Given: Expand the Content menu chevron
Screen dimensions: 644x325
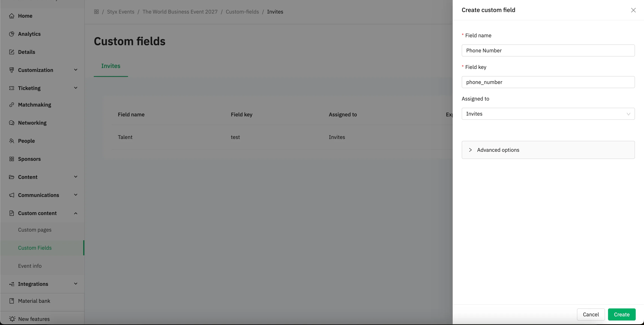Looking at the screenshot, I should (x=76, y=177).
